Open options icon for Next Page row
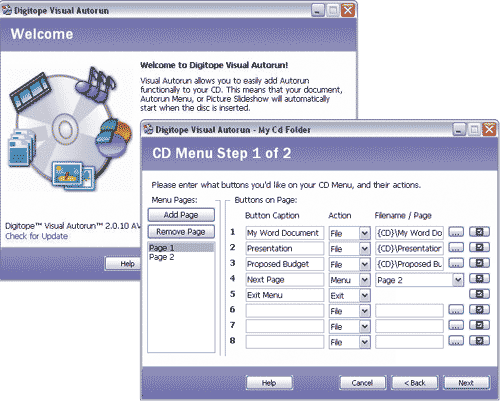Screen dimensions: 500x401 (x=479, y=279)
